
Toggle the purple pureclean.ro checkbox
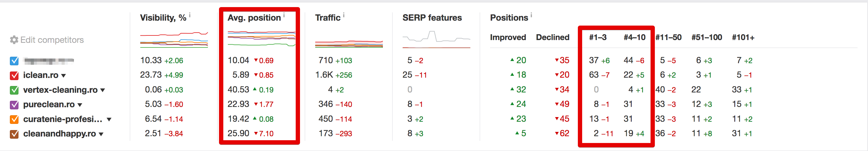click(x=14, y=105)
